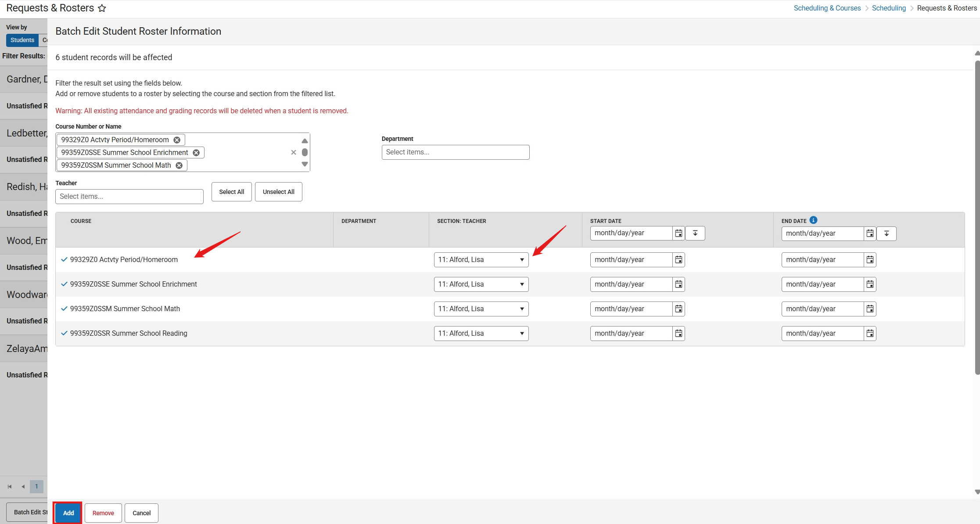Uncheck the 99329Z0 Actvty Period/Homeroom course row
Screen dimensions: 980x524
tap(64, 259)
